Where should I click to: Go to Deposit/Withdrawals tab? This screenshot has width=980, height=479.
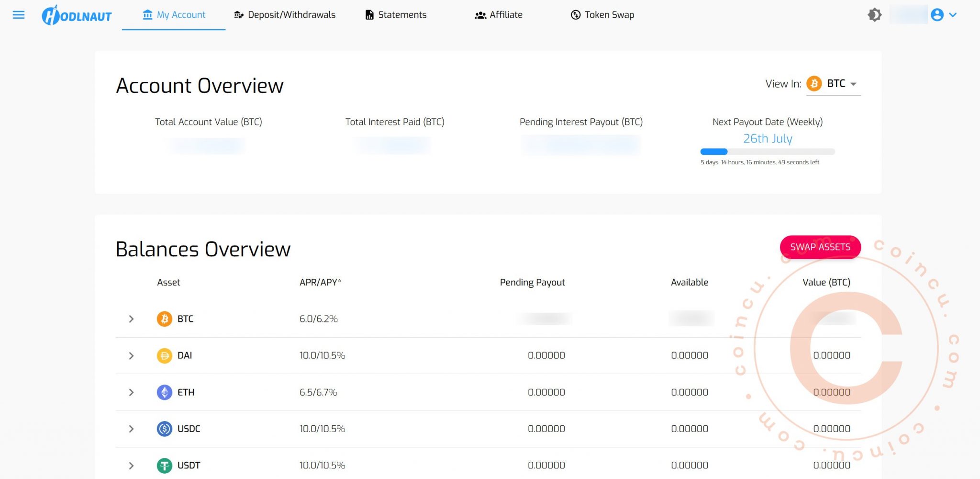point(285,15)
